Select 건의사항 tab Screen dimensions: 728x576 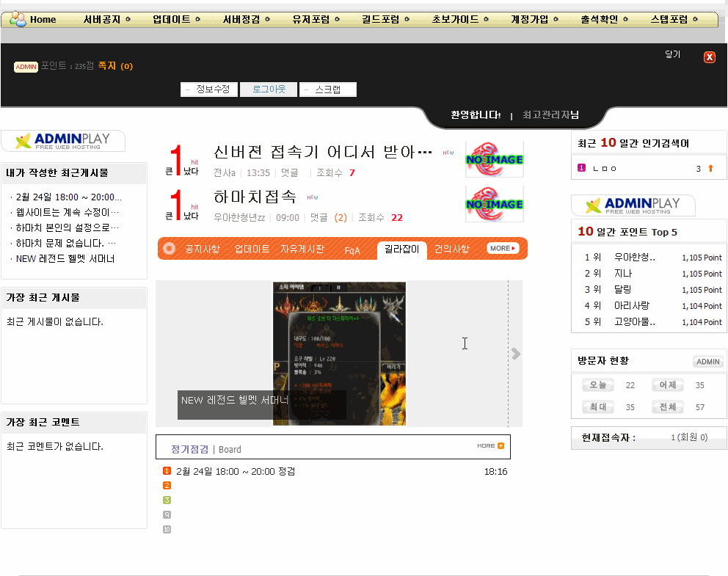(x=452, y=249)
